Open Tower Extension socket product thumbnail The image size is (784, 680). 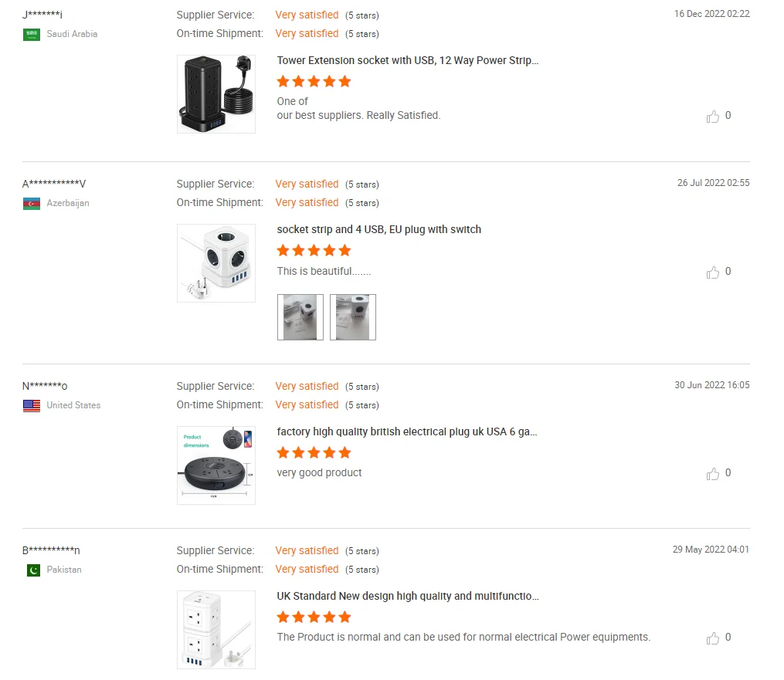(x=216, y=94)
